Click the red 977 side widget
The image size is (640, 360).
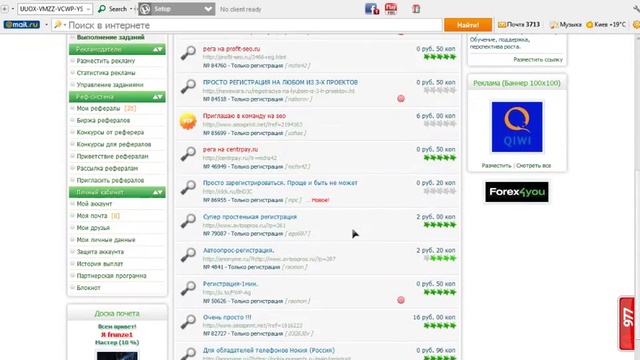point(627,323)
